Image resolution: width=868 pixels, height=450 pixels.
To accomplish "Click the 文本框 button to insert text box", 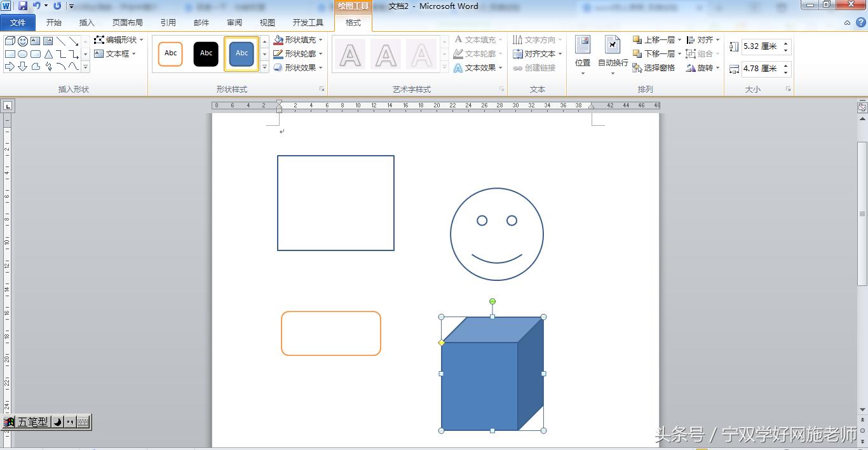I will coord(117,53).
